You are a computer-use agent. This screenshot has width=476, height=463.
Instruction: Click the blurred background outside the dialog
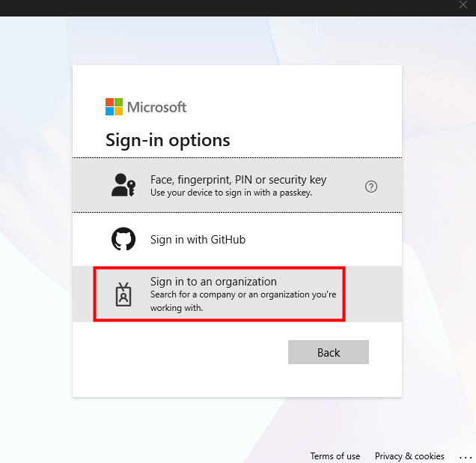point(36,225)
